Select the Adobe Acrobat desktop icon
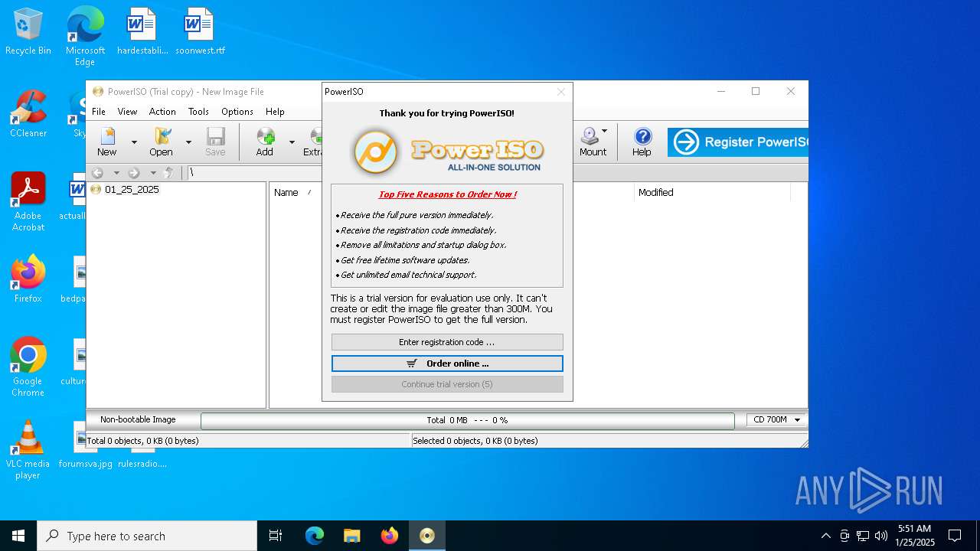This screenshot has height=551, width=980. tap(28, 202)
